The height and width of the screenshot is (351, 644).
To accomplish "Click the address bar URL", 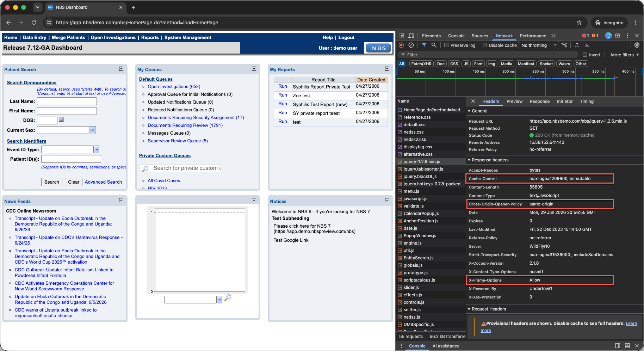I will coord(137,23).
